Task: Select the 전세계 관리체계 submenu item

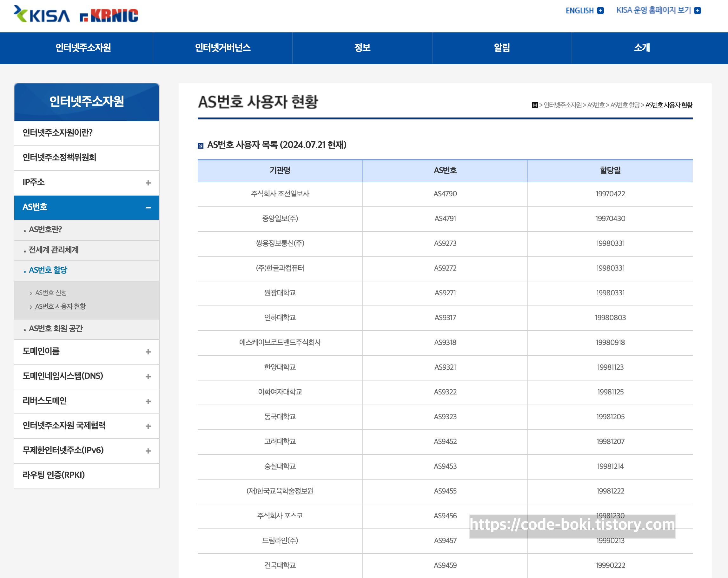Action: 54,250
